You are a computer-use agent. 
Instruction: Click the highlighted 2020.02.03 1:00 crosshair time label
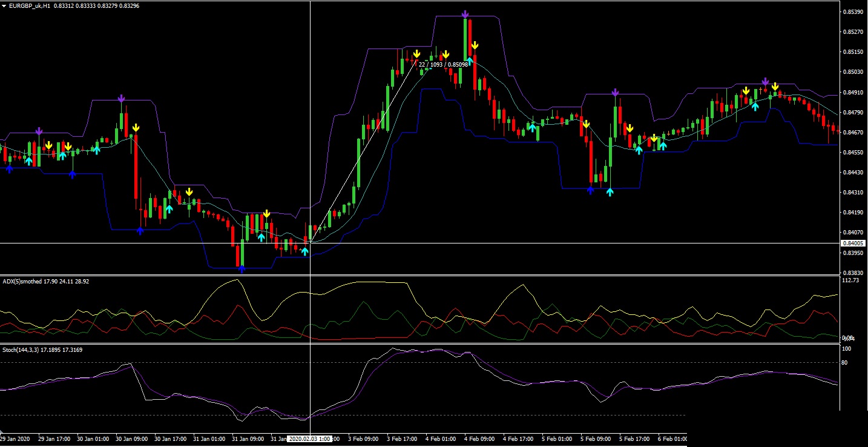point(309,439)
